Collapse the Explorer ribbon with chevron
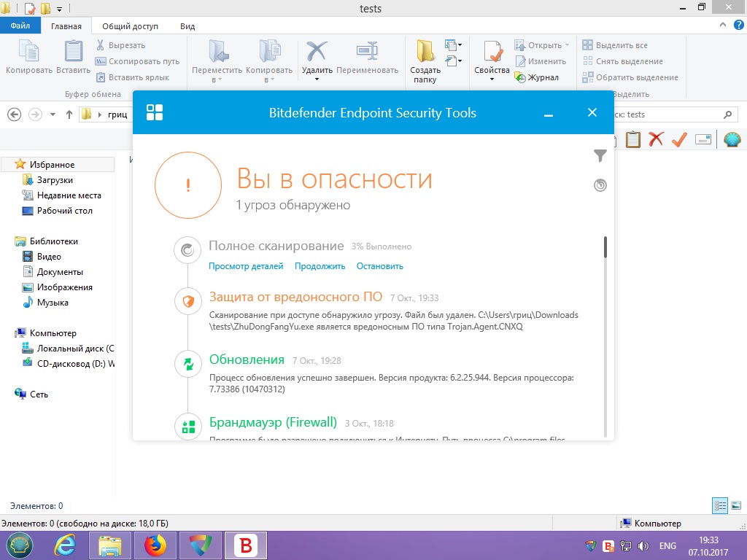The height and width of the screenshot is (560, 747). click(x=723, y=26)
